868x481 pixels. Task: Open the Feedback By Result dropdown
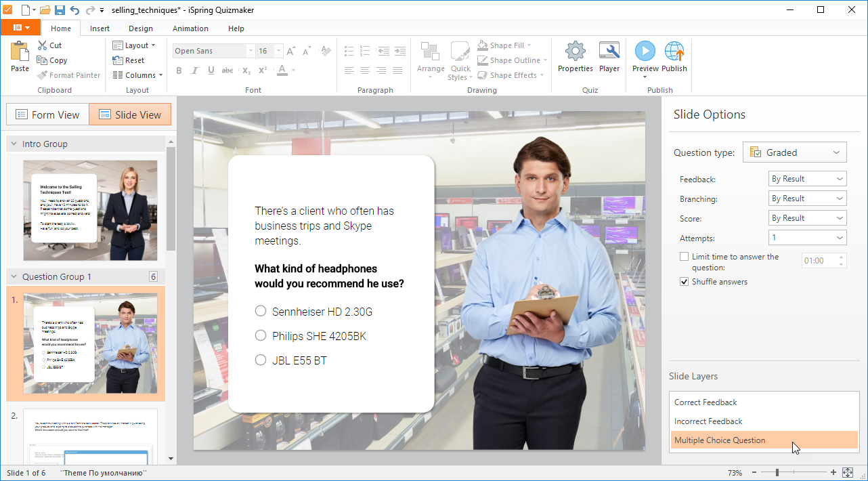click(x=808, y=179)
